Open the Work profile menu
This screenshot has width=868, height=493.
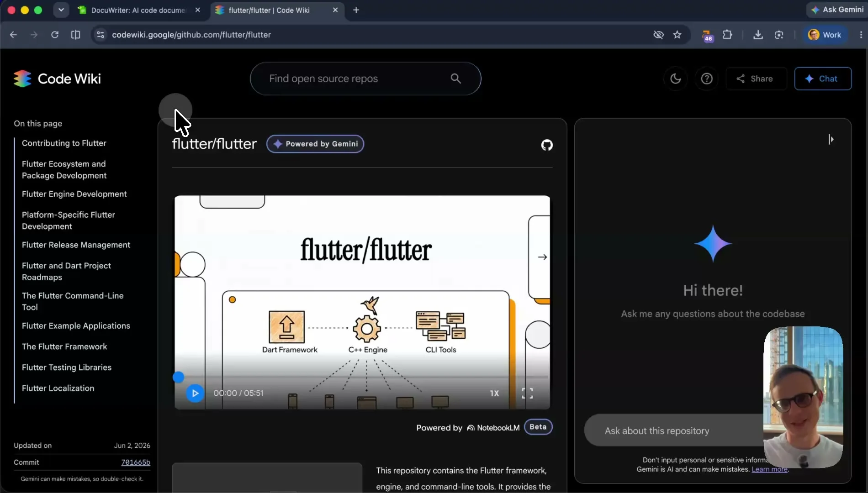825,35
